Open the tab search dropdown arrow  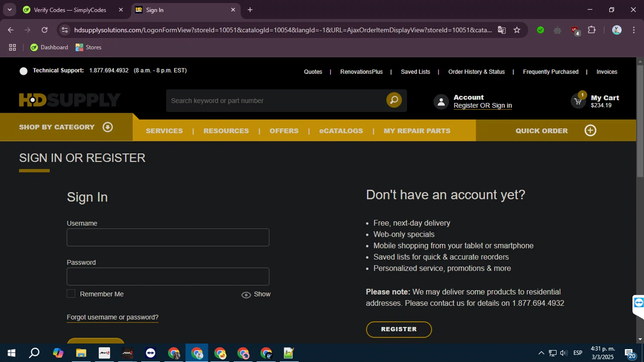[x=9, y=9]
